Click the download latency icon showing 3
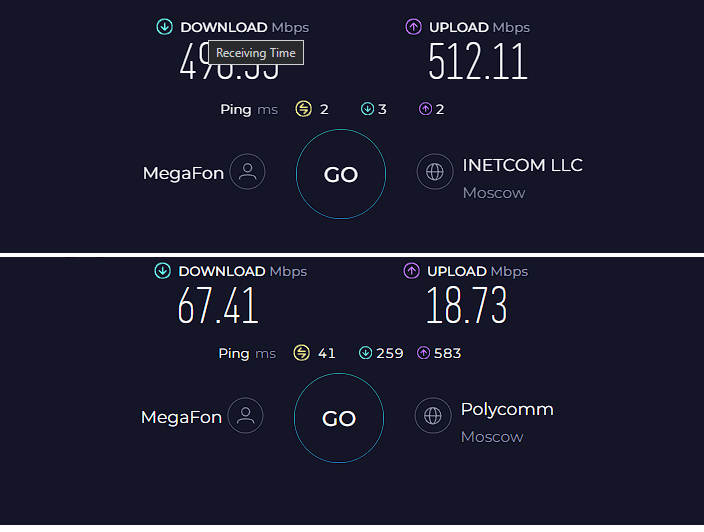The image size is (704, 532). point(367,109)
